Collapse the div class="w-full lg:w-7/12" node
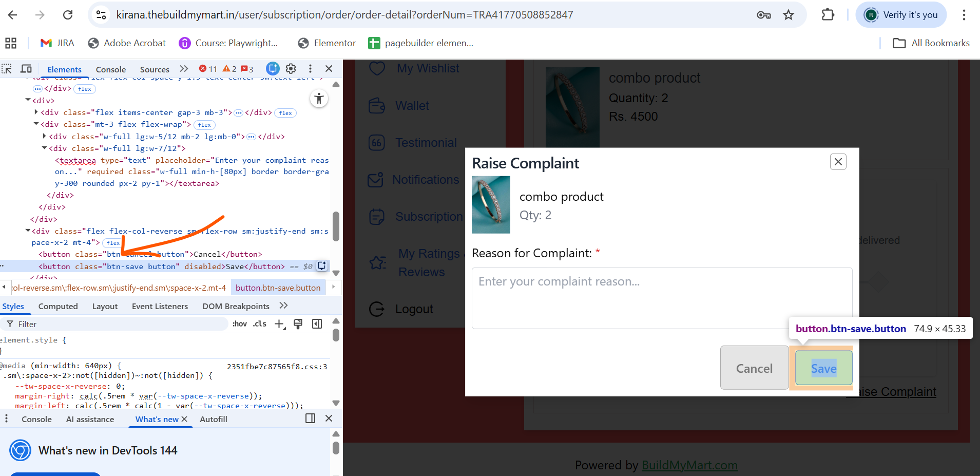This screenshot has width=980, height=476. coord(44,148)
